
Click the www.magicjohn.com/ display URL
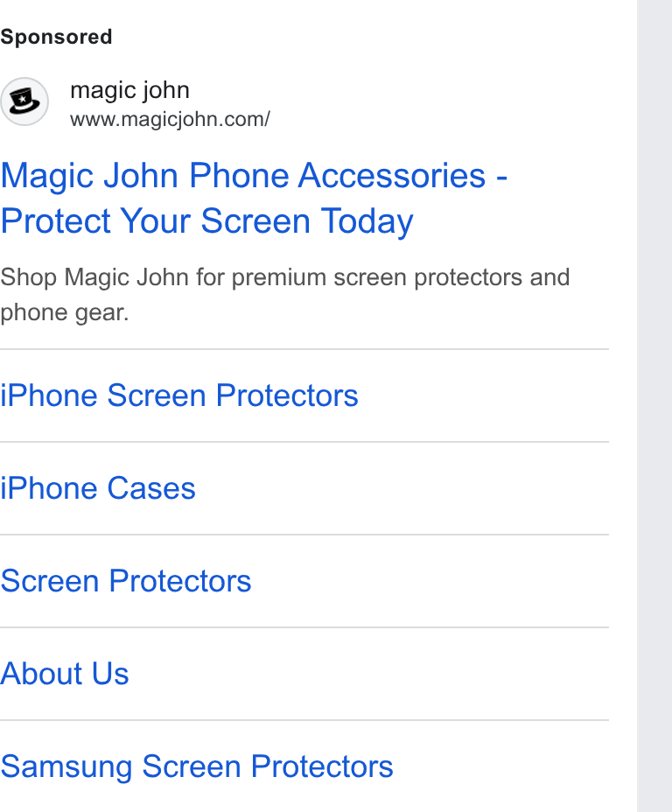170,120
